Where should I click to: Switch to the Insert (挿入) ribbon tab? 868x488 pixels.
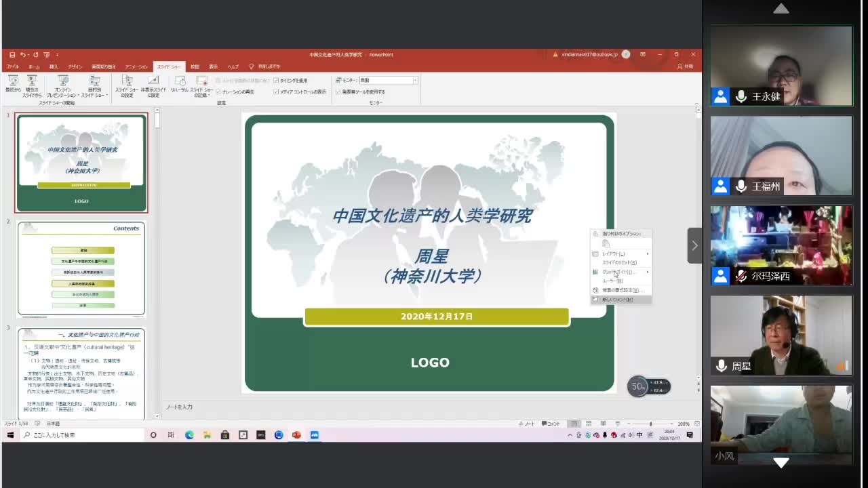coord(54,66)
